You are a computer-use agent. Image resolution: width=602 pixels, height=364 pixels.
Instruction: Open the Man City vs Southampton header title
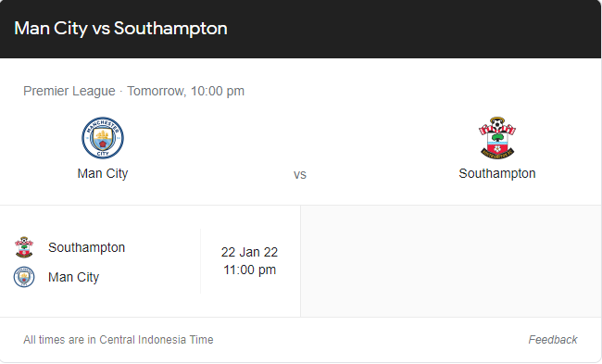click(120, 29)
